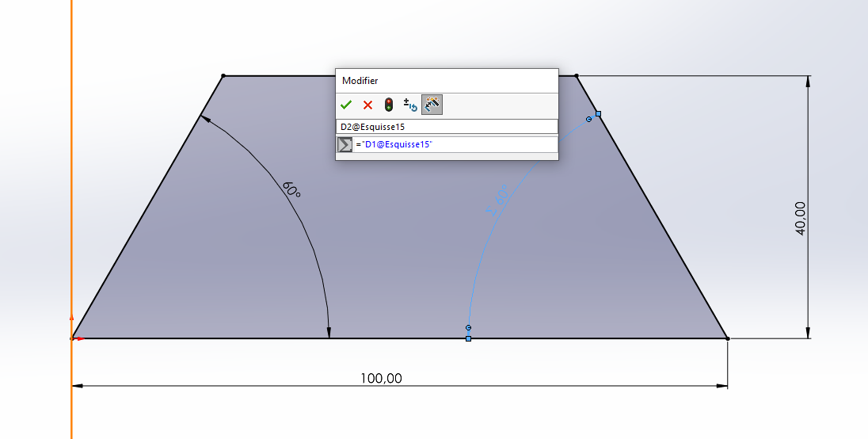Click the sigma equation icon

(x=345, y=144)
